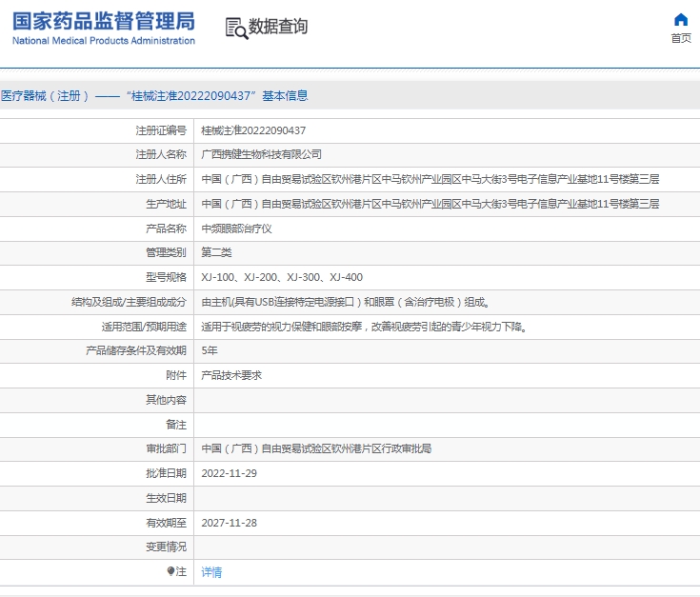This screenshot has height=597, width=700.
Task: Click the 数据查询 heading text
Action: pos(278,27)
